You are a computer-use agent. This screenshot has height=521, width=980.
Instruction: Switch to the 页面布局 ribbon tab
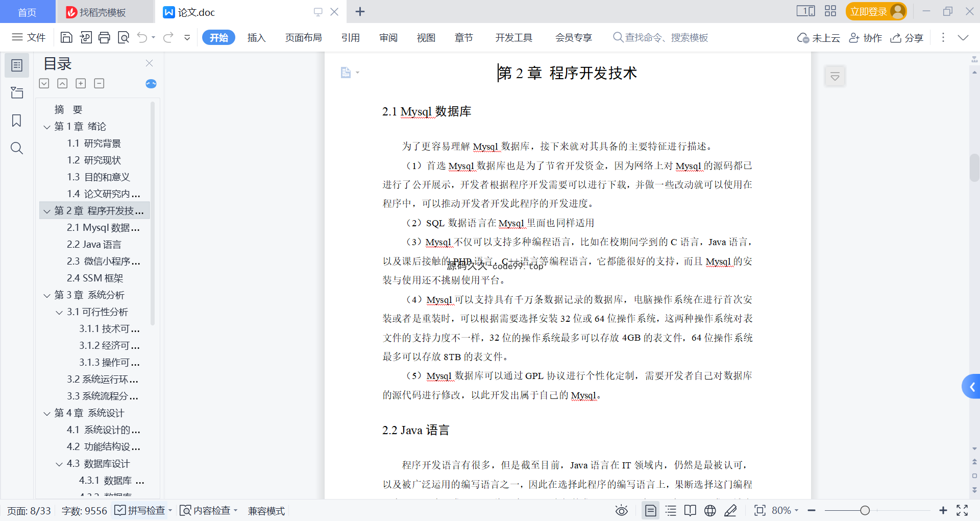pos(303,38)
